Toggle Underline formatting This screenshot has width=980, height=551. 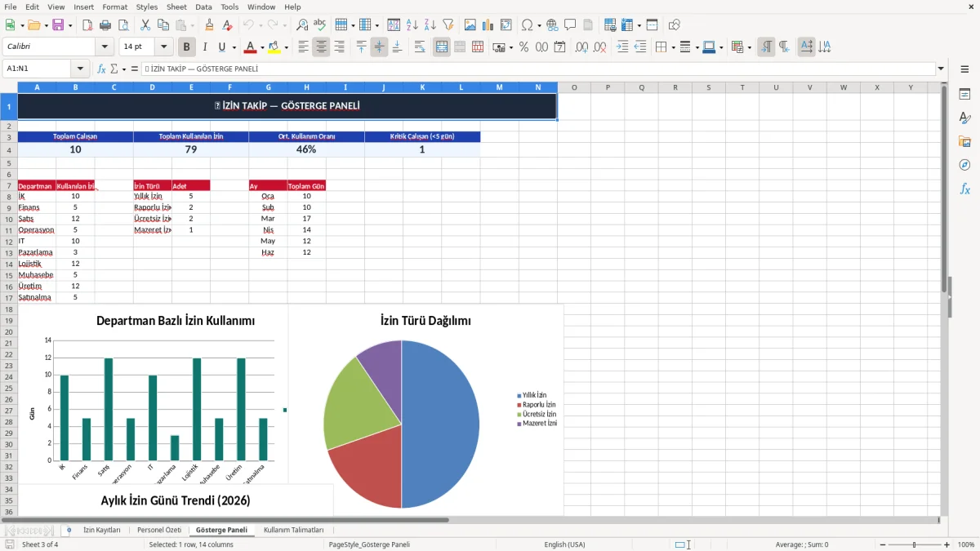[222, 47]
